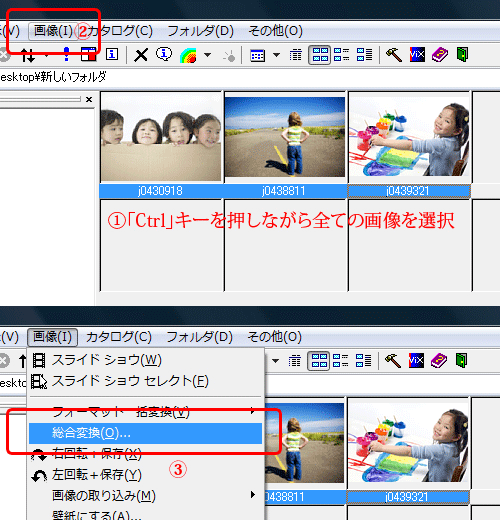The image size is (500, 520).
Task: Open the 画像(I) menu in the upper window
Action: (53, 31)
